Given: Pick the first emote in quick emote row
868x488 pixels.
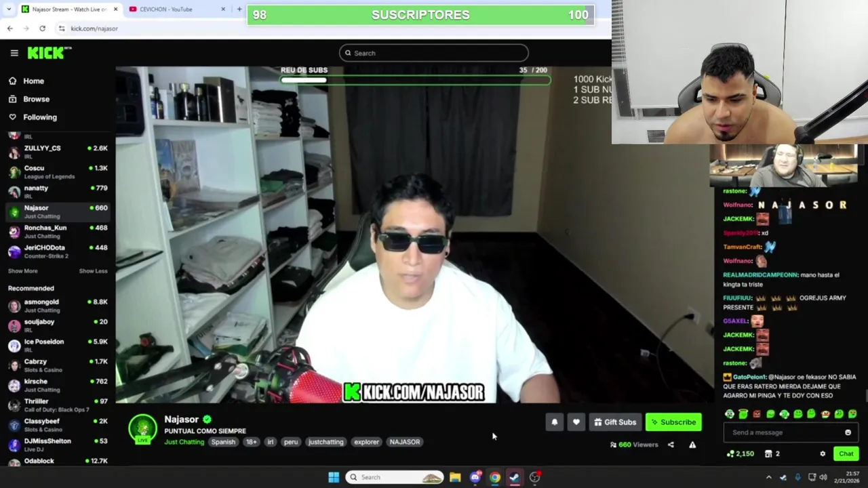Looking at the screenshot, I should [x=730, y=414].
